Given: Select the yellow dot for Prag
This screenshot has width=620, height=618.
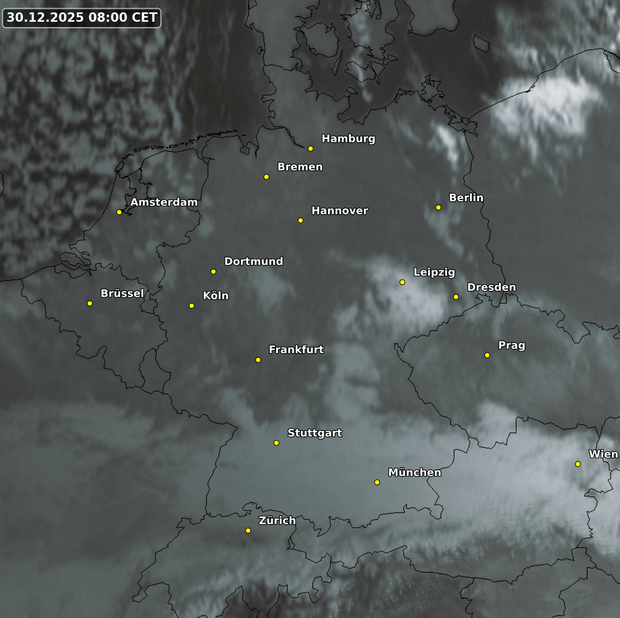Looking at the screenshot, I should point(487,355).
